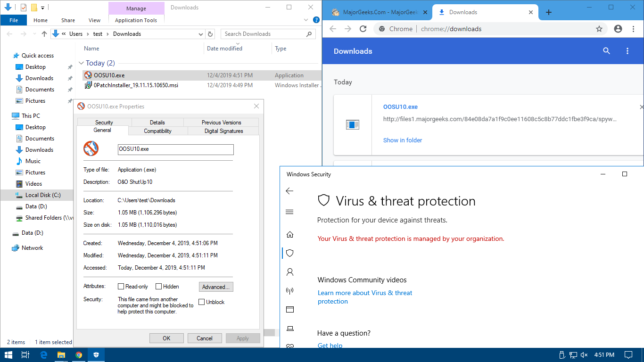Open Quick access in the navigation pane
This screenshot has height=362, width=644.
point(38,56)
